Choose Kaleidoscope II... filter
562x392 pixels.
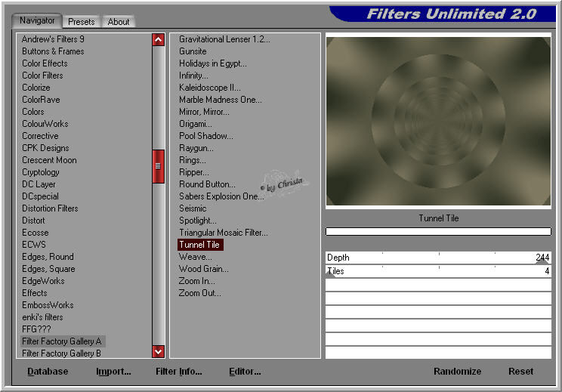[210, 88]
